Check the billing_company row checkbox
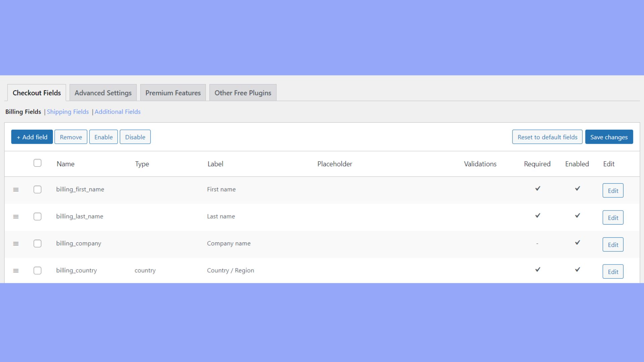Viewport: 644px width, 362px height. [37, 244]
